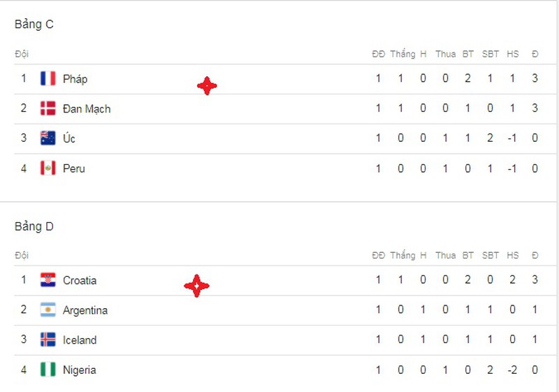Image resolution: width=559 pixels, height=392 pixels.
Task: Click the Bảng D group heading
Action: (x=34, y=226)
